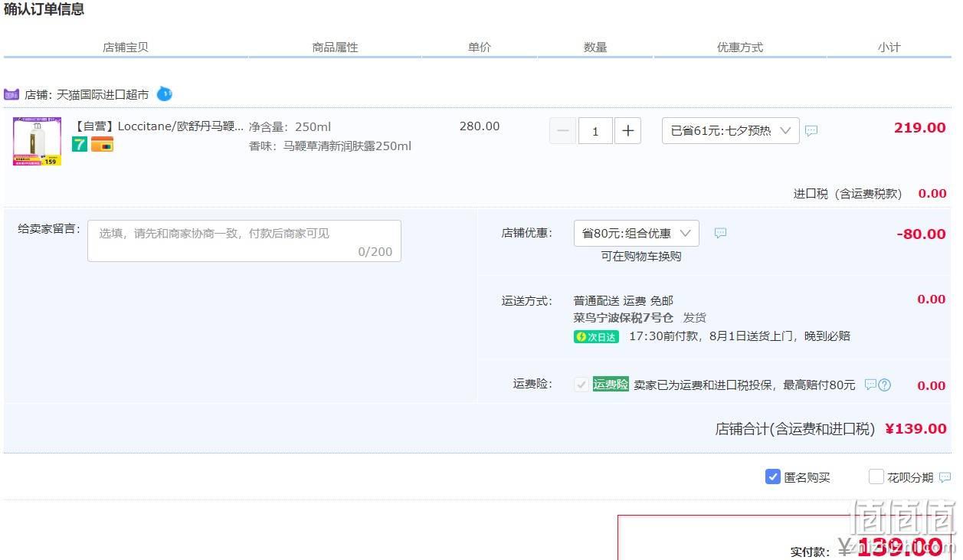
Task: Click the -80.00 discount amount
Action: (x=921, y=234)
